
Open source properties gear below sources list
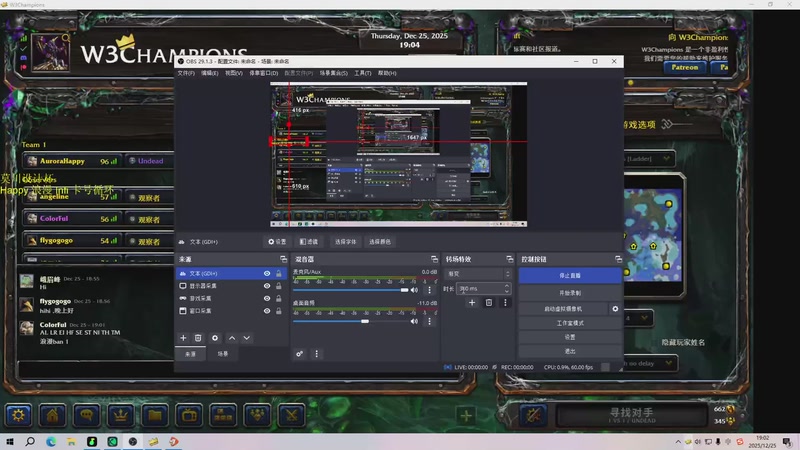pos(215,338)
